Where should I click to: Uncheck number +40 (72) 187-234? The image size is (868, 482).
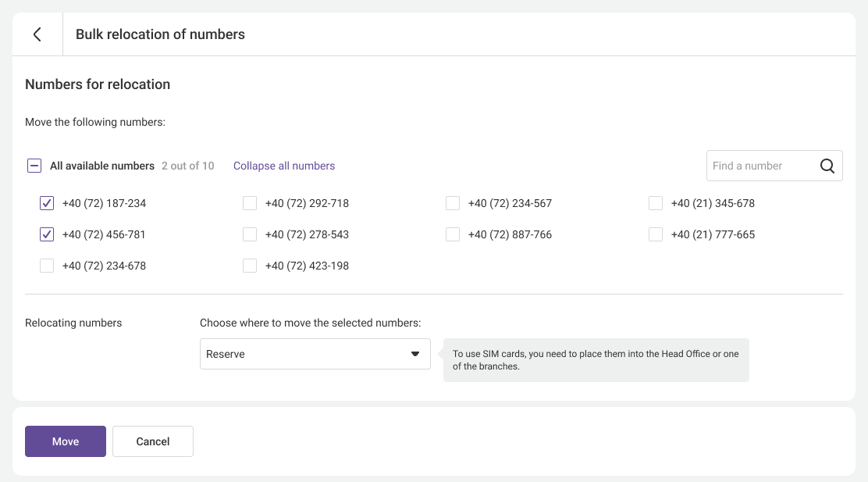pyautogui.click(x=47, y=203)
